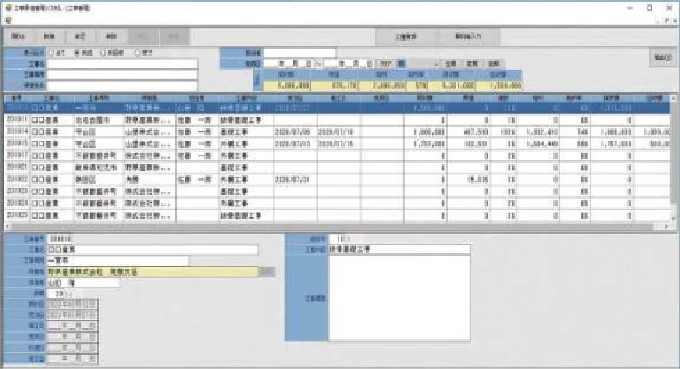This screenshot has width=680, height=369.
Task: Click the yellow customer field in detail panel
Action: 152,272
